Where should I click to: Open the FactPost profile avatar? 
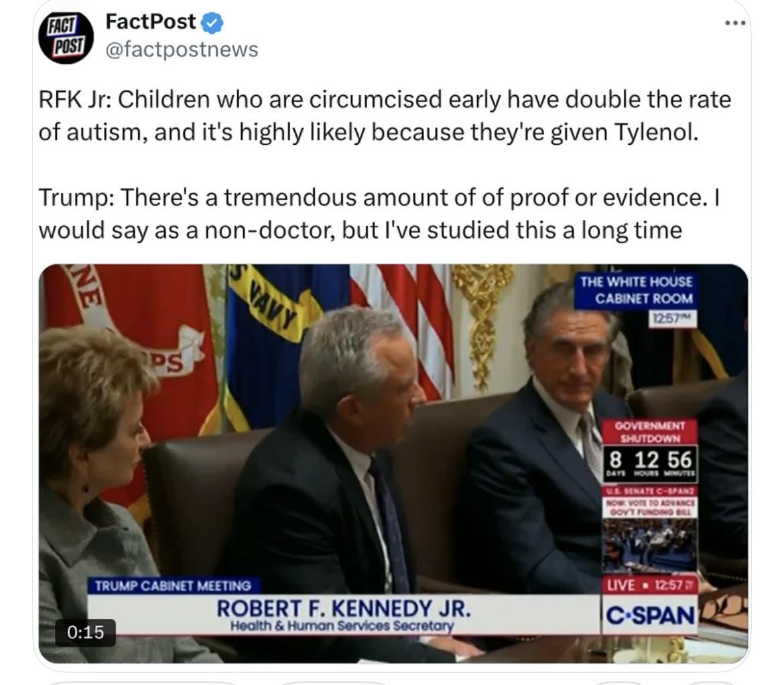66,38
